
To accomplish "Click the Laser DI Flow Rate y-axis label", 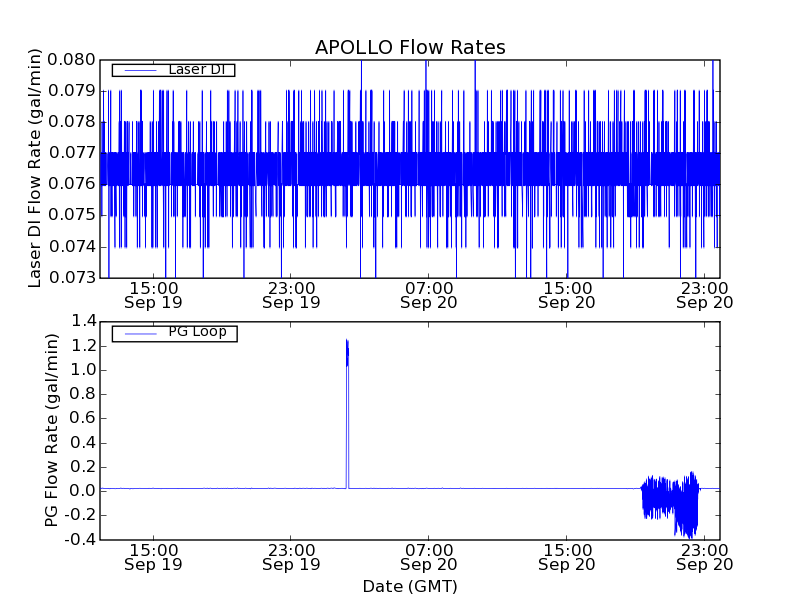I will 35,168.
